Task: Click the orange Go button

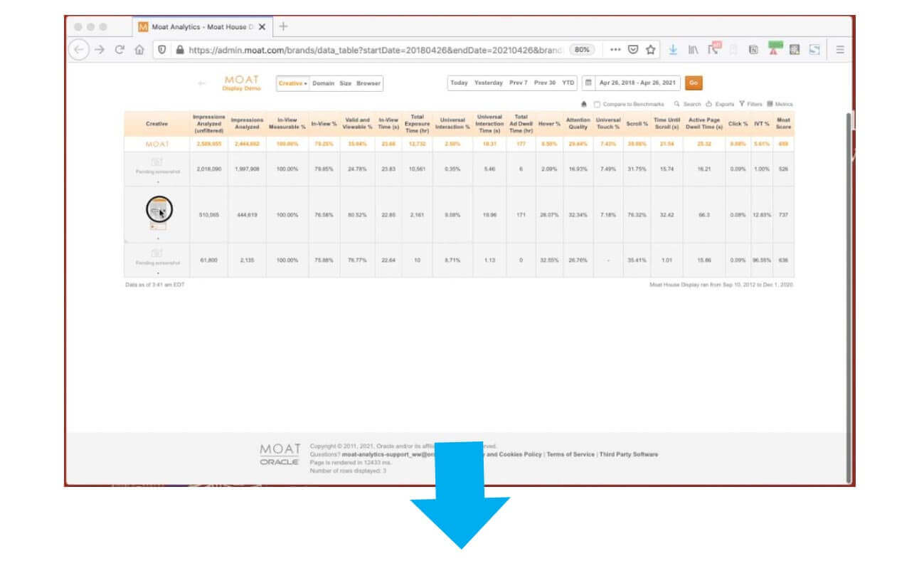Action: click(694, 83)
